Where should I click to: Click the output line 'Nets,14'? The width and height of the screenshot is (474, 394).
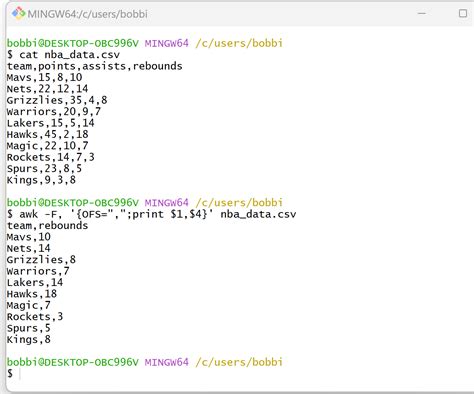tap(29, 248)
